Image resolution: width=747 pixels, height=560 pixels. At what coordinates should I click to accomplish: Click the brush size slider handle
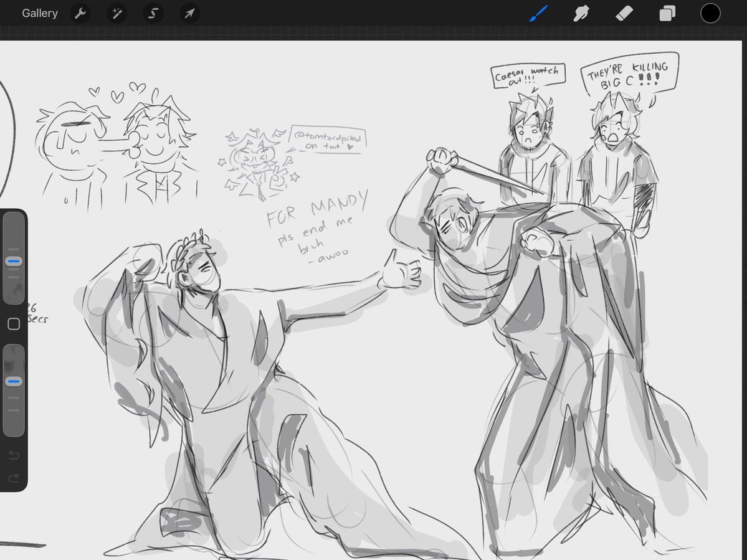pyautogui.click(x=14, y=262)
